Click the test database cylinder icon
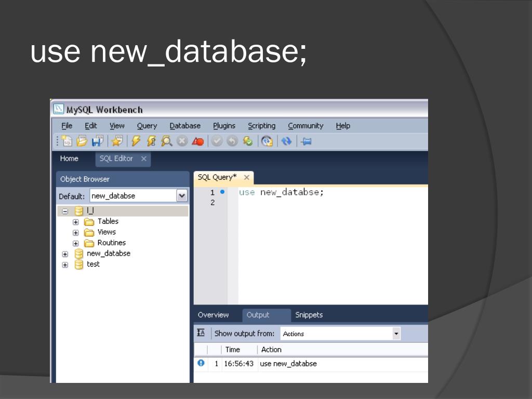The width and height of the screenshot is (532, 399). (x=79, y=264)
